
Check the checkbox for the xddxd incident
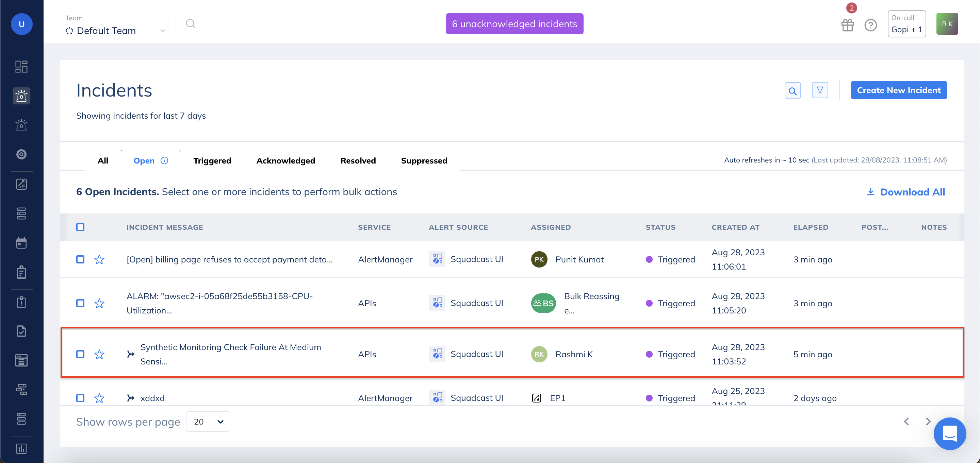coord(80,398)
